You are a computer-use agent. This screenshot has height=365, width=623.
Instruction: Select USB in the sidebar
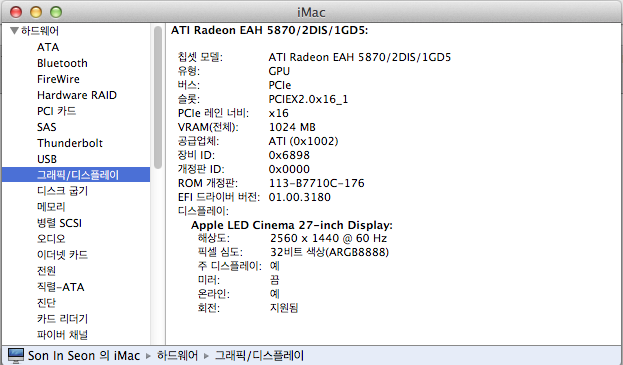point(47,159)
